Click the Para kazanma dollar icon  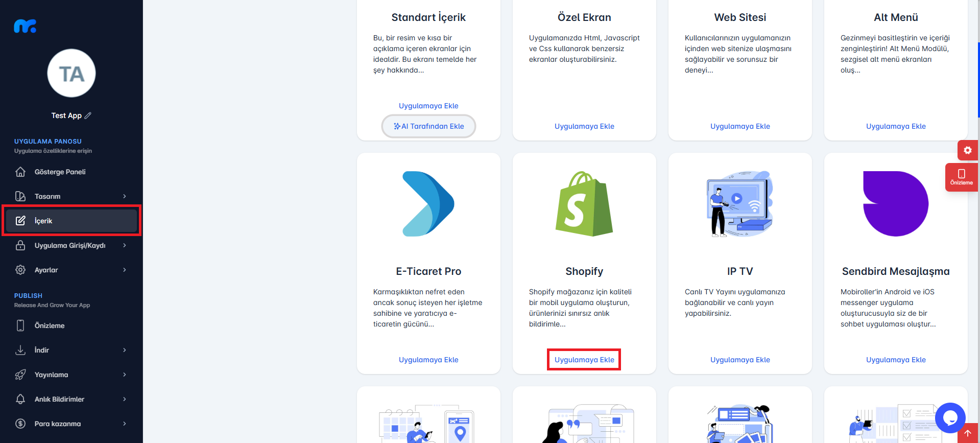(20, 424)
